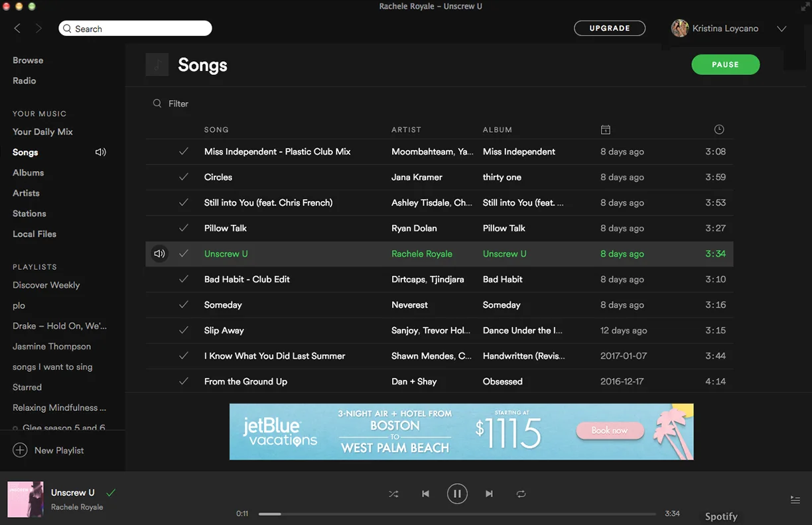Image resolution: width=812 pixels, height=525 pixels.
Task: Open Radio in sidebar
Action: [25, 81]
